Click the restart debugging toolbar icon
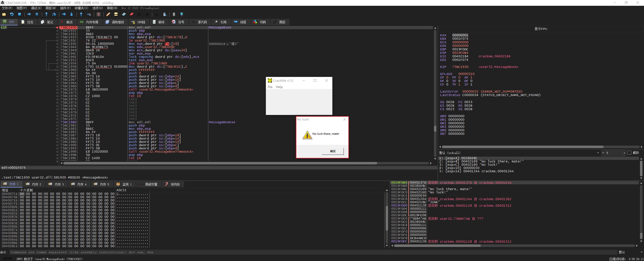Viewport: 644px width, 261px height. (x=12, y=14)
